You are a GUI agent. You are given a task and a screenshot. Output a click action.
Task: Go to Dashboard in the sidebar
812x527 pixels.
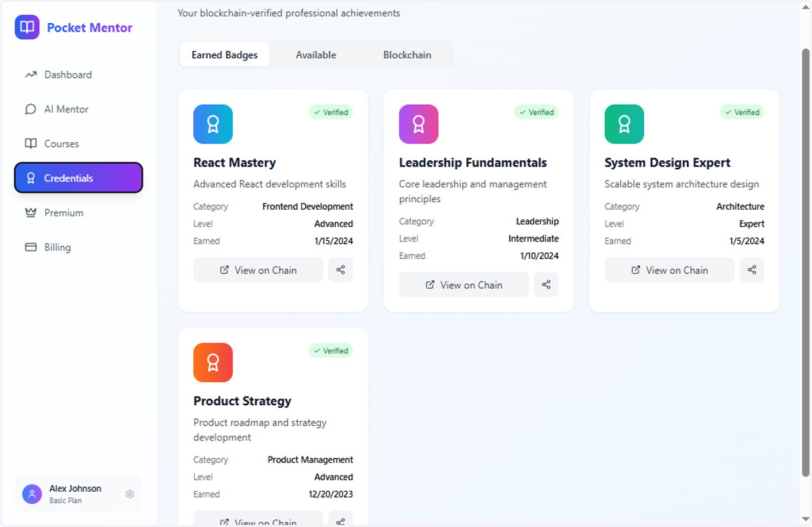click(x=78, y=74)
